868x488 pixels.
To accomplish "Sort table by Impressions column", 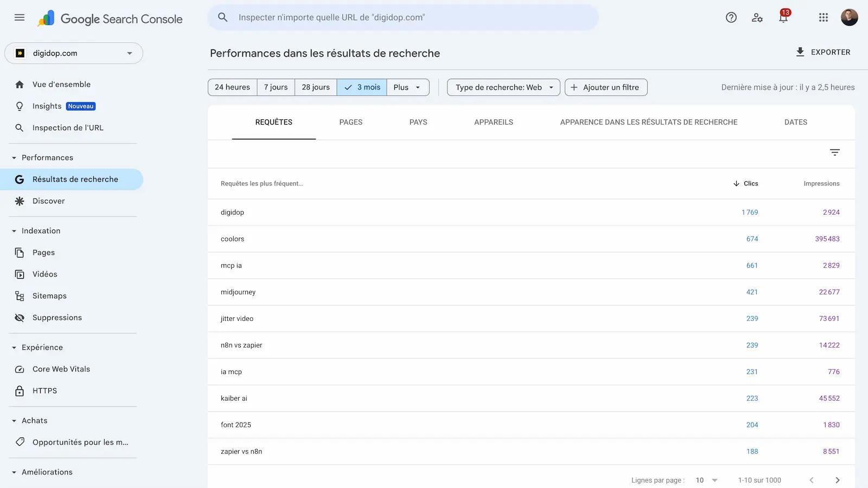I will coord(821,184).
